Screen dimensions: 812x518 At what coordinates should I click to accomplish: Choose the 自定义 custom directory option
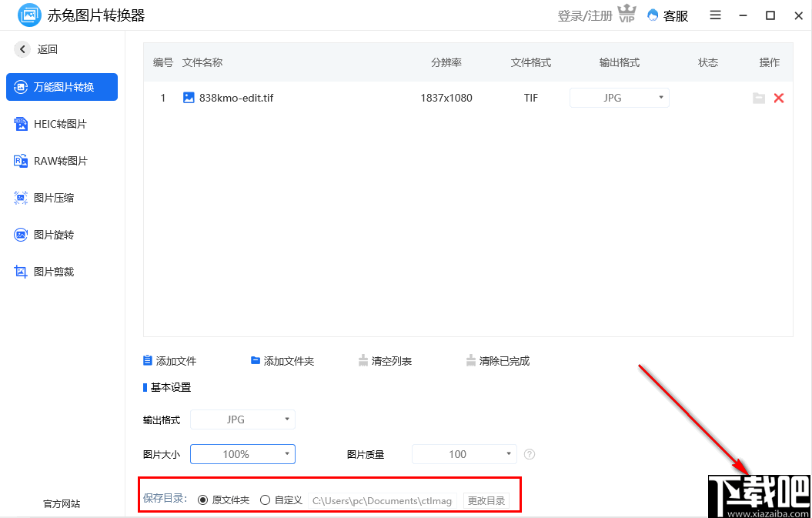pos(265,500)
